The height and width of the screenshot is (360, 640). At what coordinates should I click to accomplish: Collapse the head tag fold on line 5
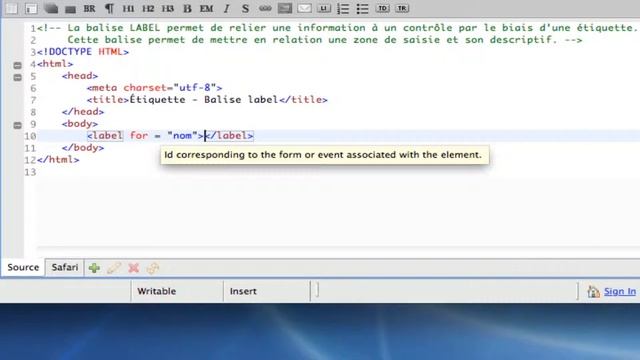(x=17, y=77)
